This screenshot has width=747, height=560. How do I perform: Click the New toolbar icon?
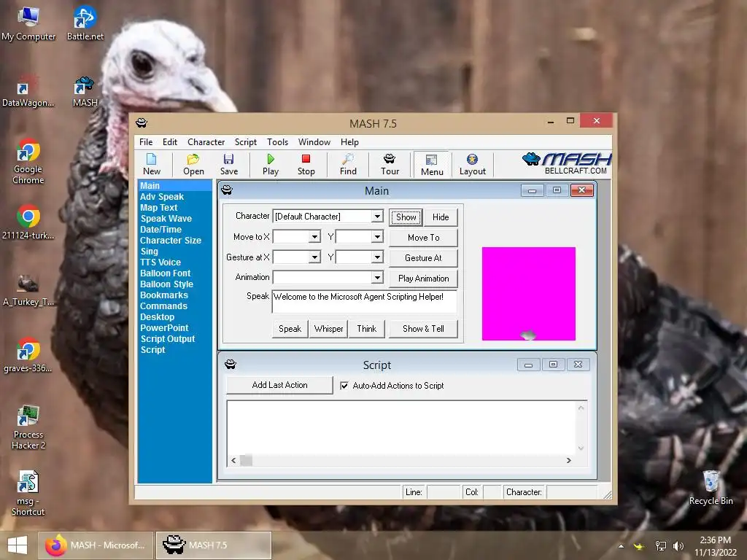pyautogui.click(x=152, y=164)
